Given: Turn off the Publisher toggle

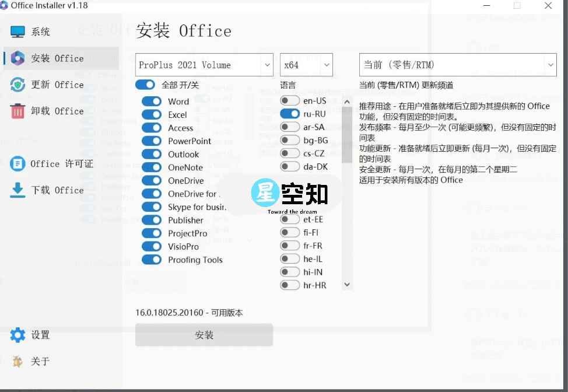Looking at the screenshot, I should tap(151, 220).
